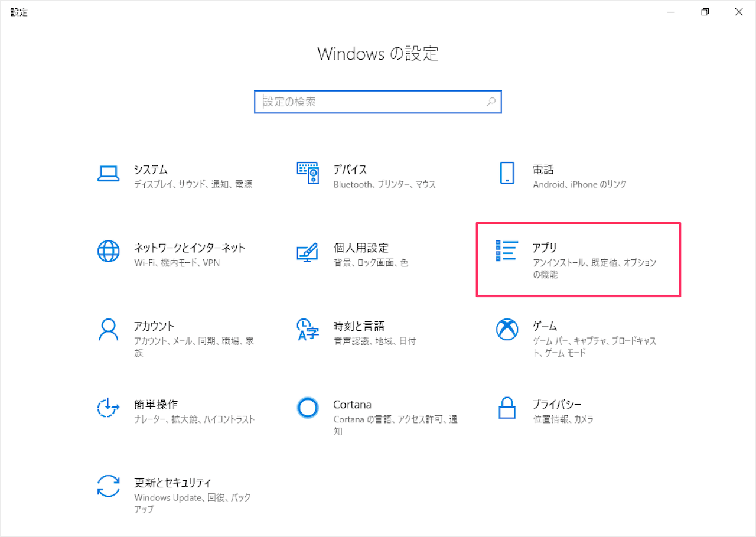Click the Cortana heading

[x=352, y=405]
